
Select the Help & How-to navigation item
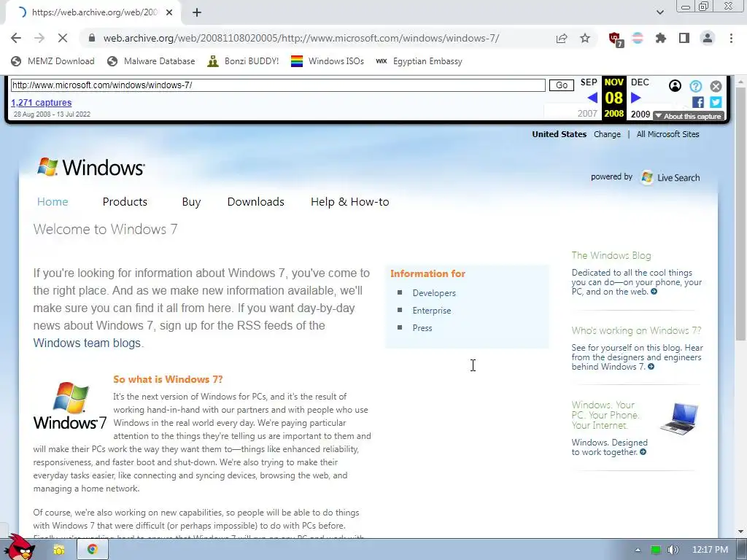349,202
